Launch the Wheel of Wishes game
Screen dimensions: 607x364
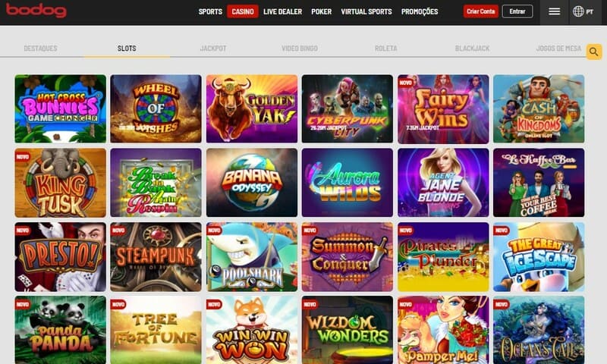(156, 108)
